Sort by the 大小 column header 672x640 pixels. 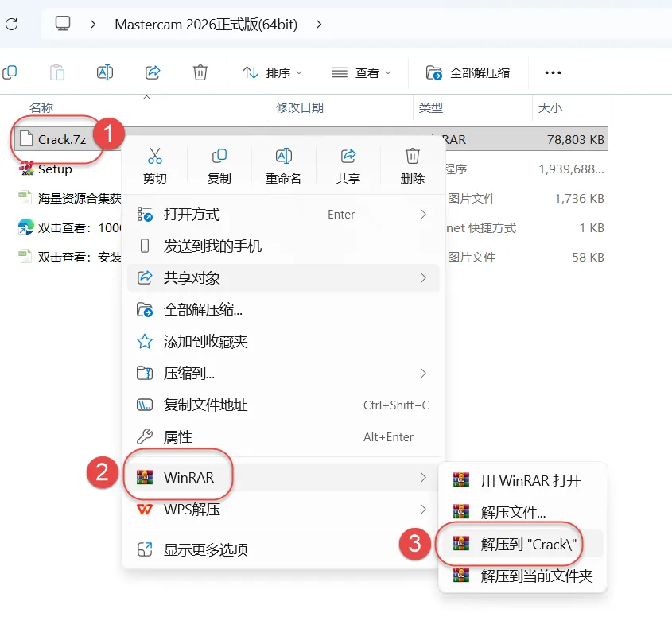coord(550,107)
